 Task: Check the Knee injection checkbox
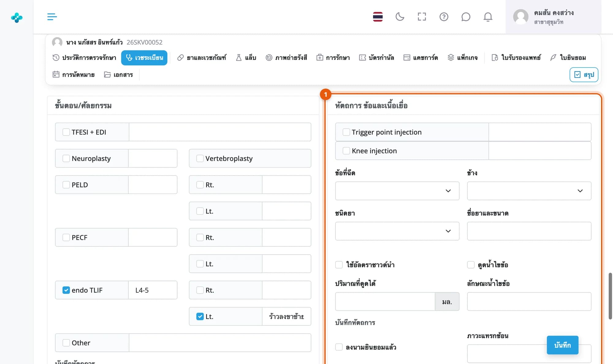(x=346, y=151)
